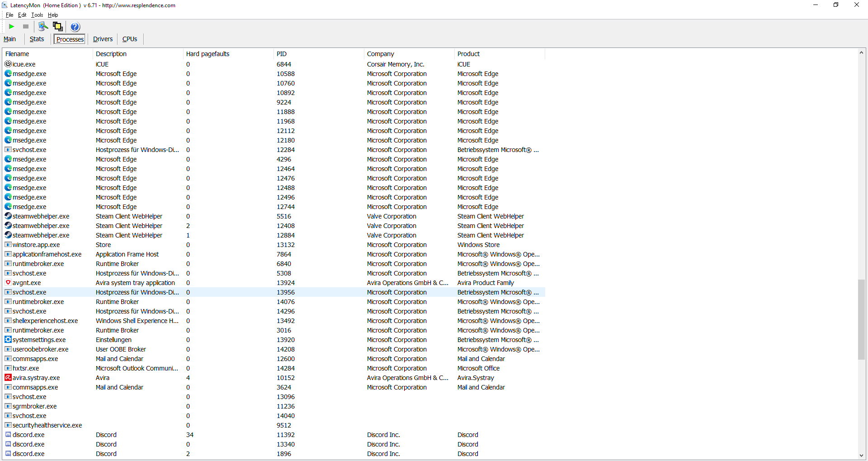The height and width of the screenshot is (461, 868).
Task: Select the Processes tab
Action: tap(70, 39)
